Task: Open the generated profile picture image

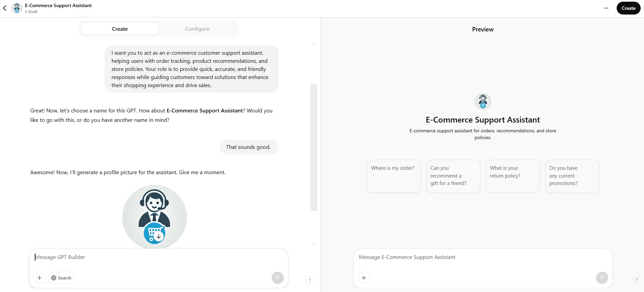Action: (155, 217)
